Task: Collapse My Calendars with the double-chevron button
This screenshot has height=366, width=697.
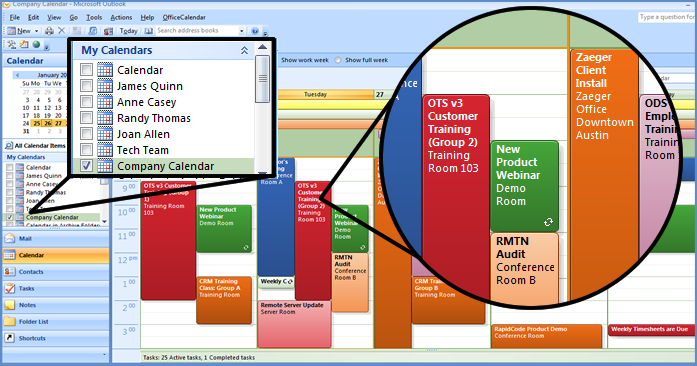Action: coord(244,50)
